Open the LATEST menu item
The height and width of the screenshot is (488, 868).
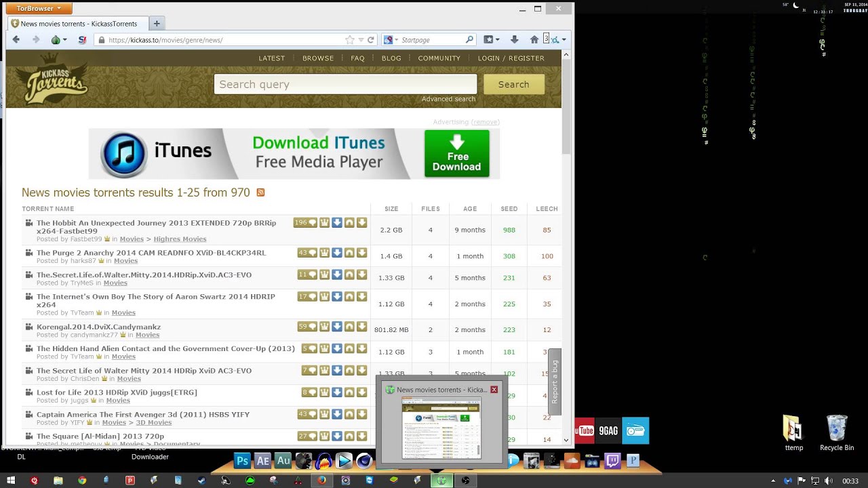click(x=272, y=58)
